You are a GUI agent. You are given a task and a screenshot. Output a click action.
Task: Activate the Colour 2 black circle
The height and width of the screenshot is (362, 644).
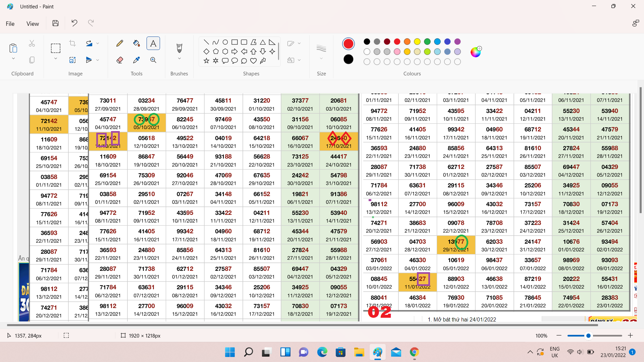coord(348,59)
